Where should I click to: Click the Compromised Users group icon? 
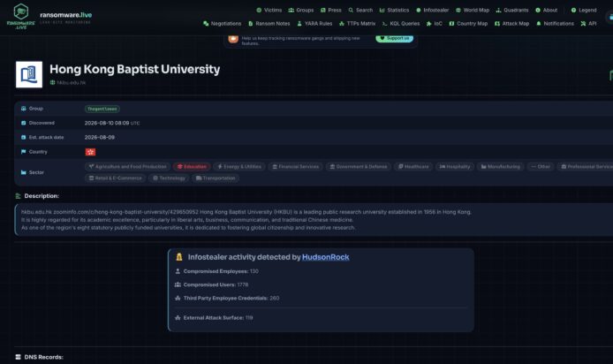point(178,284)
